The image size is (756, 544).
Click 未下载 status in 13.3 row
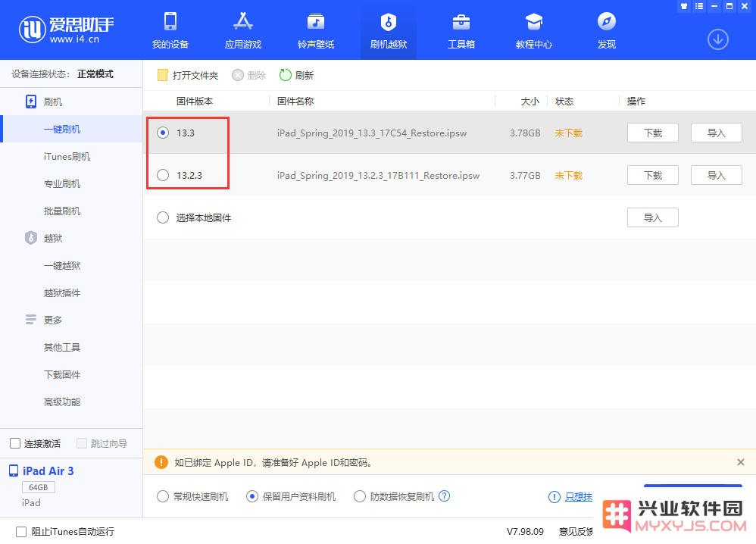click(x=568, y=133)
